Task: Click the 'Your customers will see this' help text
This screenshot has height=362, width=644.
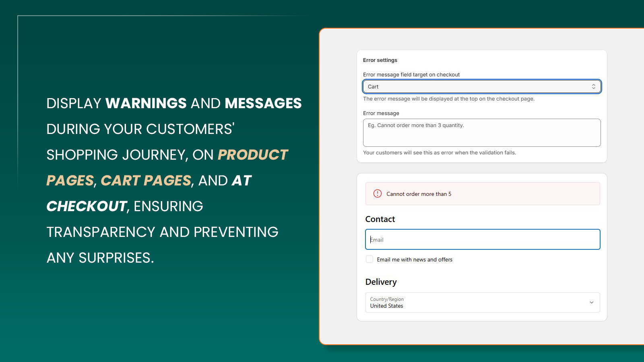Action: [440, 152]
